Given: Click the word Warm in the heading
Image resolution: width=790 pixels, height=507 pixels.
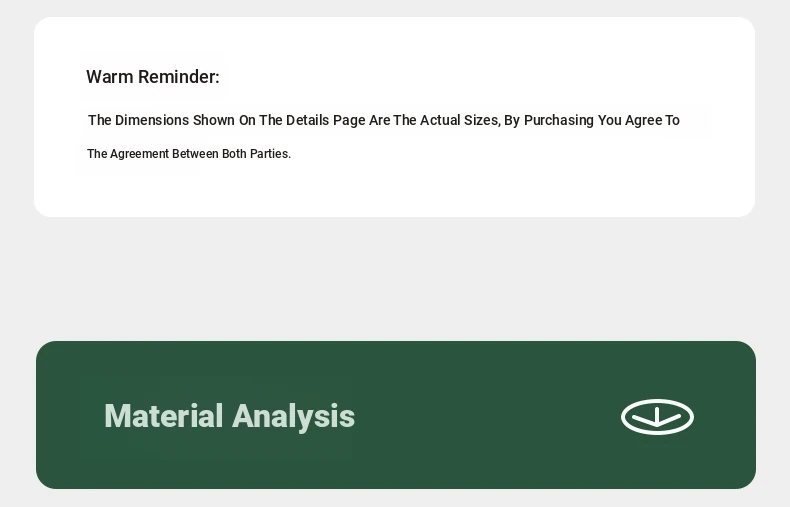Looking at the screenshot, I should pos(109,77).
